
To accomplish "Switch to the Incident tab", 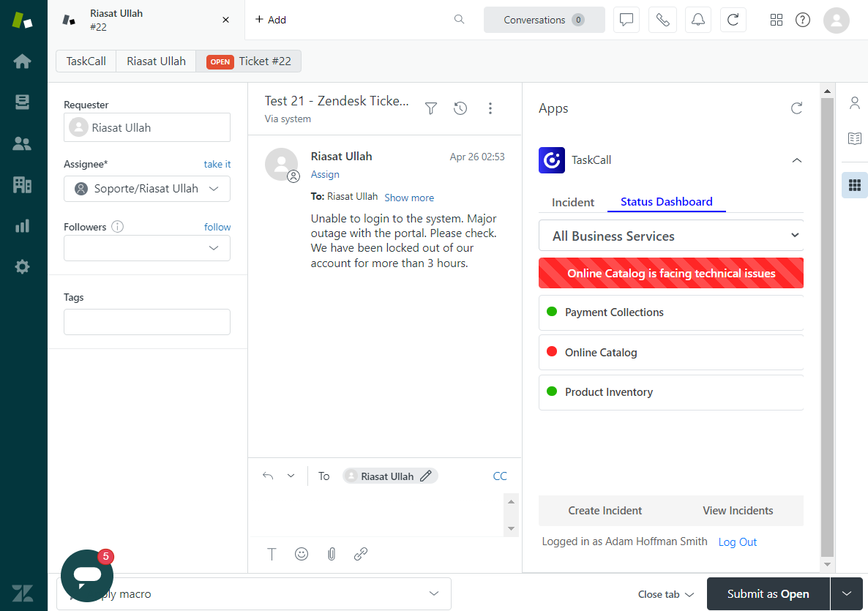I will pyautogui.click(x=573, y=203).
